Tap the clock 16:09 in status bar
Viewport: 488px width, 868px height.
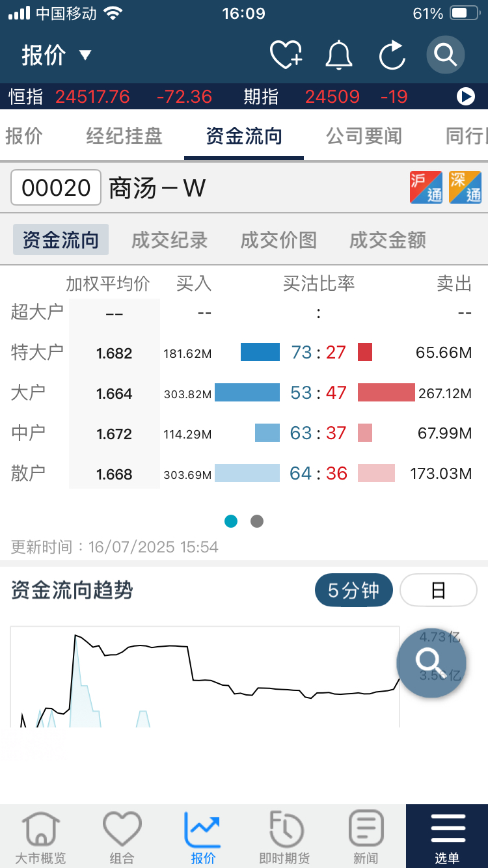pos(244,13)
